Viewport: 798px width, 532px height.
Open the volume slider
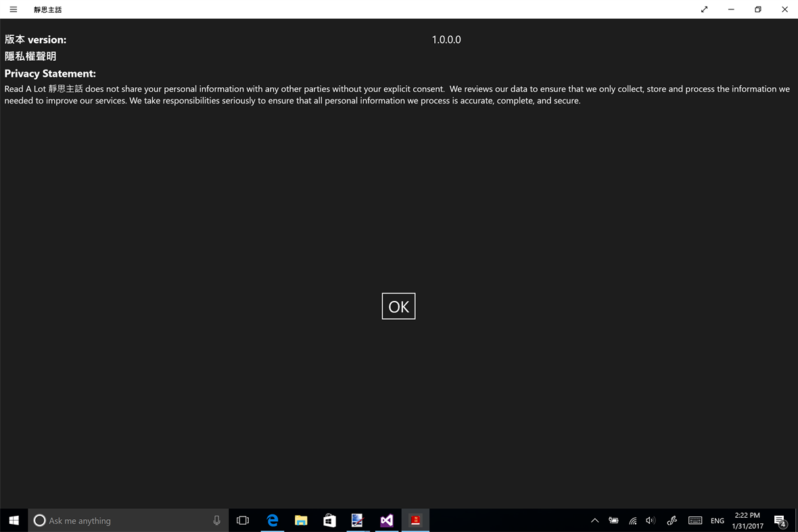(650, 521)
